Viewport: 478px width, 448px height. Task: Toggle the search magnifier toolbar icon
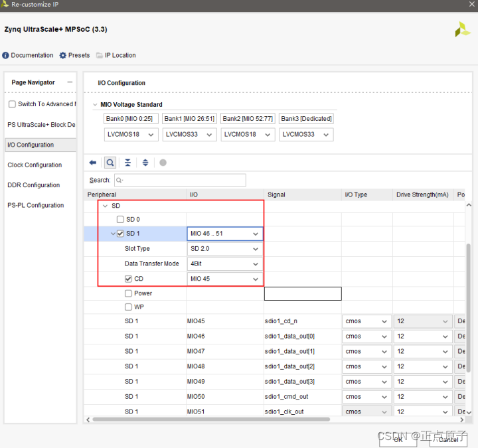coord(110,163)
